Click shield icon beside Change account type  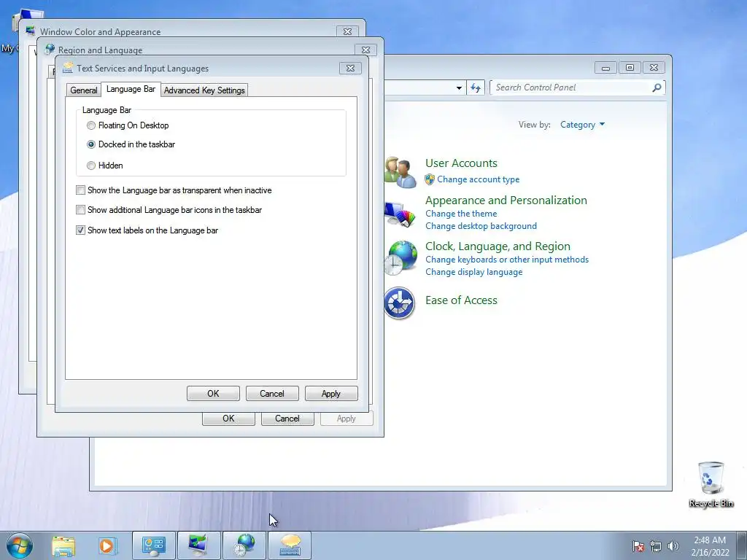pyautogui.click(x=430, y=179)
